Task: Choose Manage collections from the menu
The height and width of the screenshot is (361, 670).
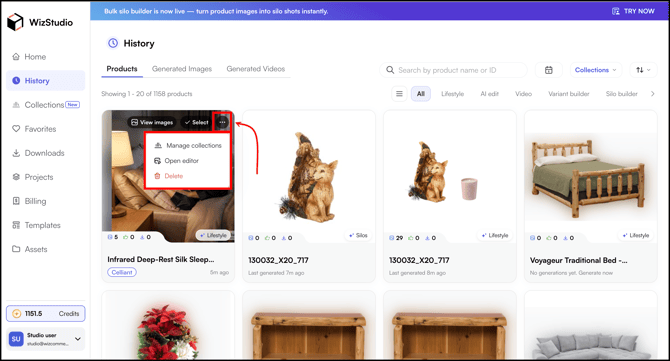Action: (188, 145)
